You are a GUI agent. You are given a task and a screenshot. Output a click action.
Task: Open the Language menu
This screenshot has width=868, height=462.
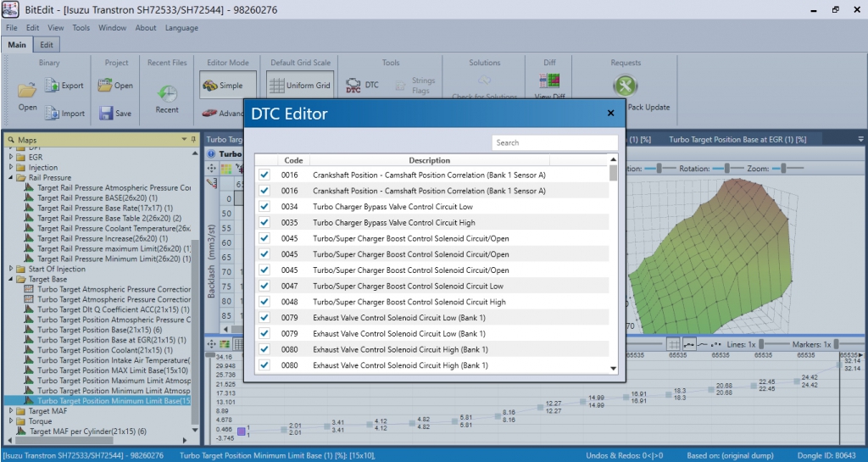(x=181, y=28)
